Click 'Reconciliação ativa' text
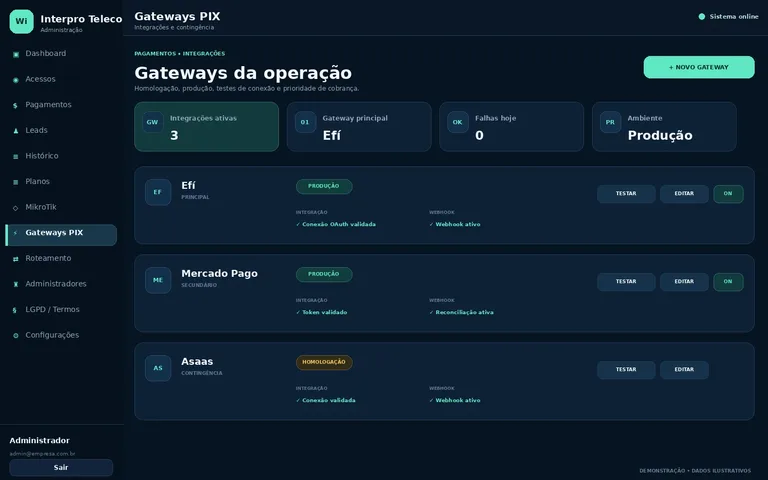This screenshot has height=480, width=768. click(x=465, y=312)
